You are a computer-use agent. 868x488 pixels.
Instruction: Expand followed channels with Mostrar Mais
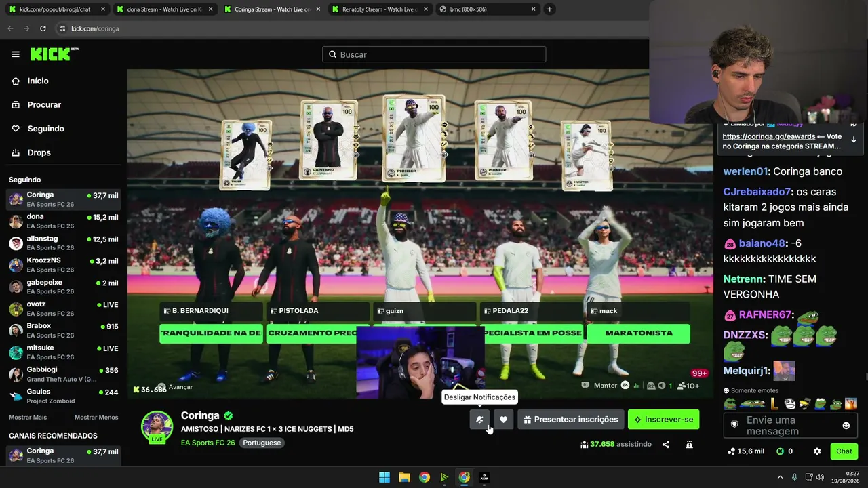point(28,418)
